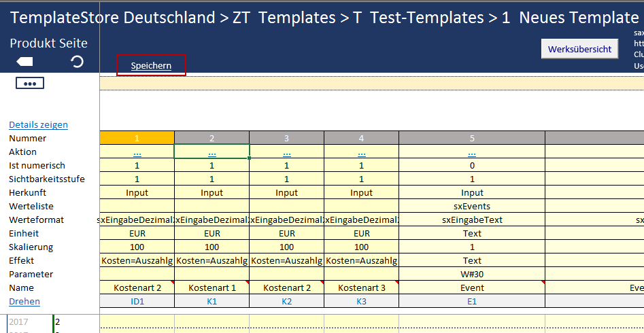Click the Details zeigen link
644x333 pixels.
click(x=38, y=124)
